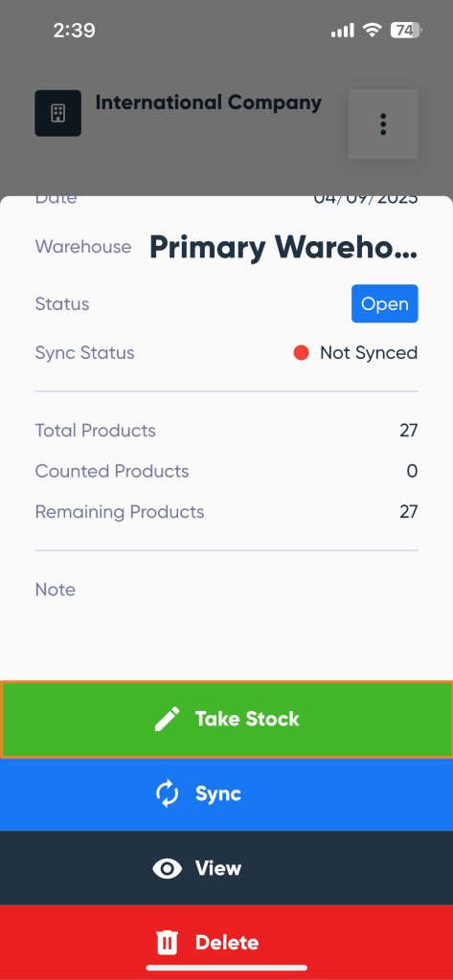Tap the eye icon on View
The height and width of the screenshot is (980, 453).
pyautogui.click(x=167, y=868)
